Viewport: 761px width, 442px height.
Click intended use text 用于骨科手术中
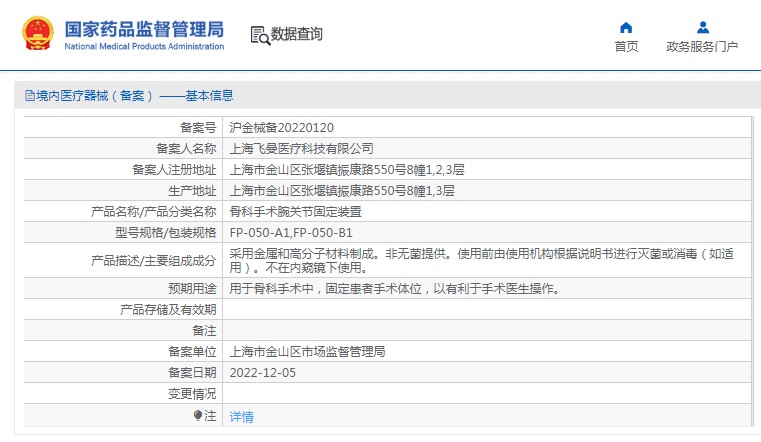271,289
